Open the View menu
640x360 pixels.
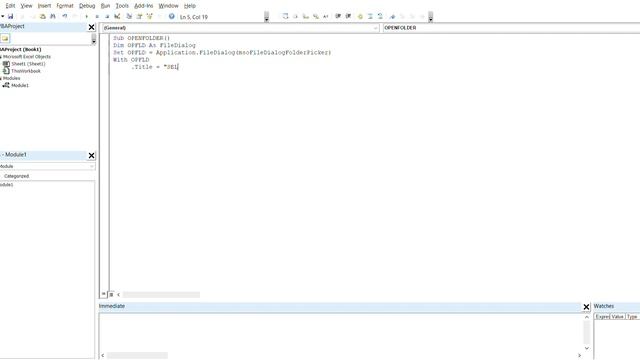pyautogui.click(x=26, y=6)
